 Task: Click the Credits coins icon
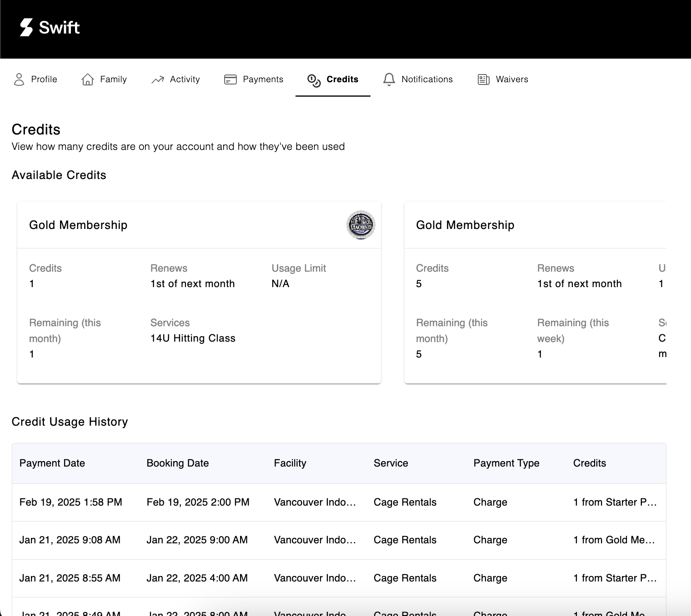click(x=314, y=80)
